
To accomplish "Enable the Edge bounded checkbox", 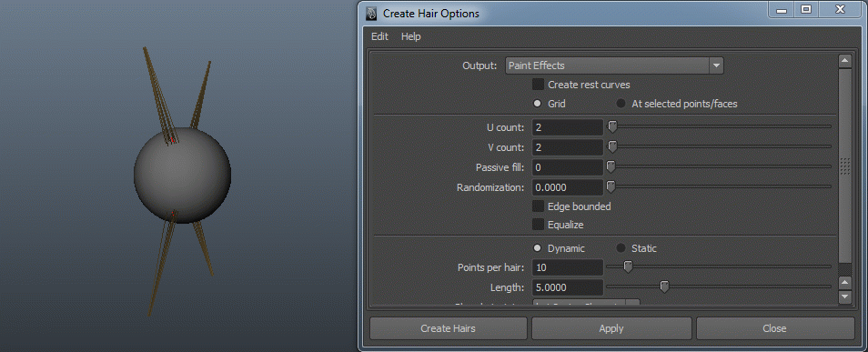I will click(538, 206).
